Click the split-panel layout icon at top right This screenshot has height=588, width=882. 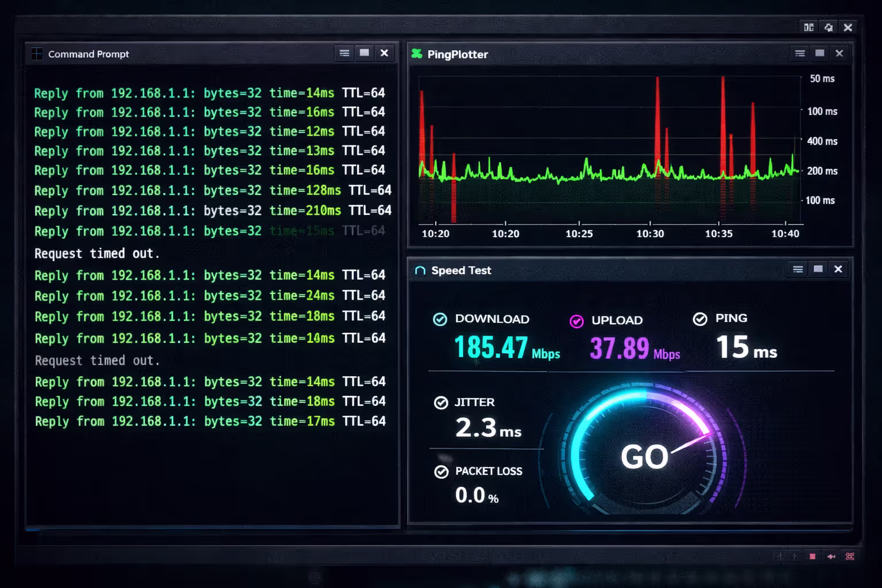click(x=808, y=27)
